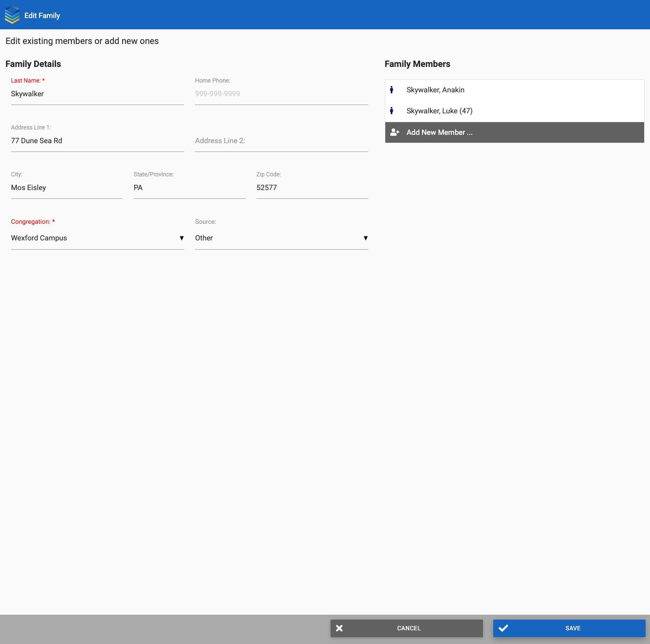Click the stacked layers app logo
Image resolution: width=650 pixels, height=644 pixels.
pyautogui.click(x=12, y=15)
